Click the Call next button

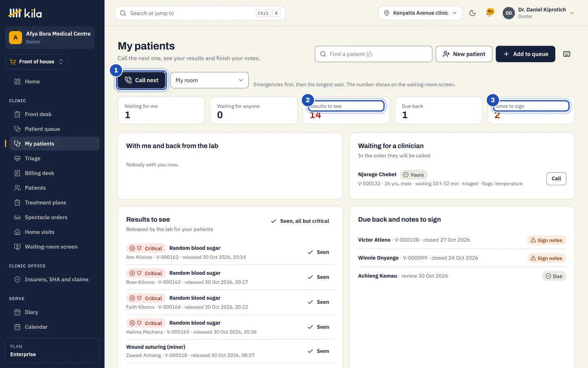[141, 80]
